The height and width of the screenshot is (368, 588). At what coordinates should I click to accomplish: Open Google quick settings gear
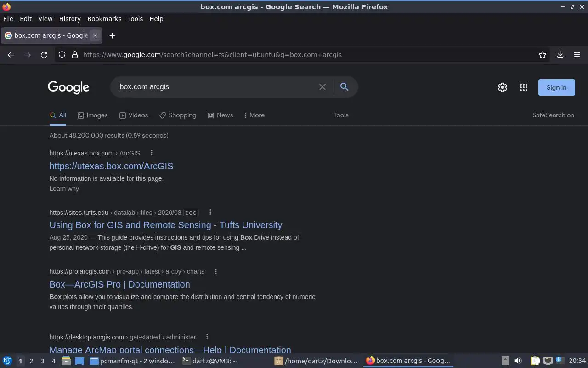pyautogui.click(x=503, y=87)
